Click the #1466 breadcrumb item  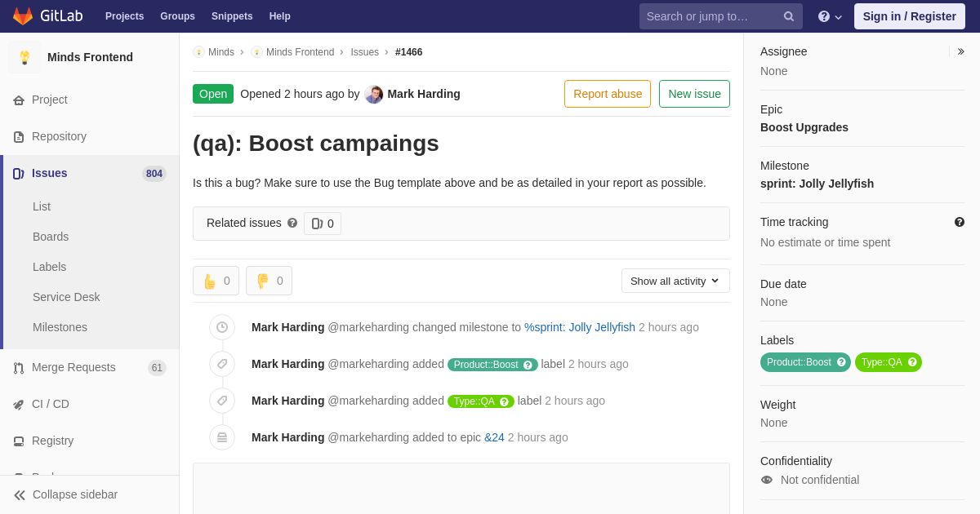point(409,52)
